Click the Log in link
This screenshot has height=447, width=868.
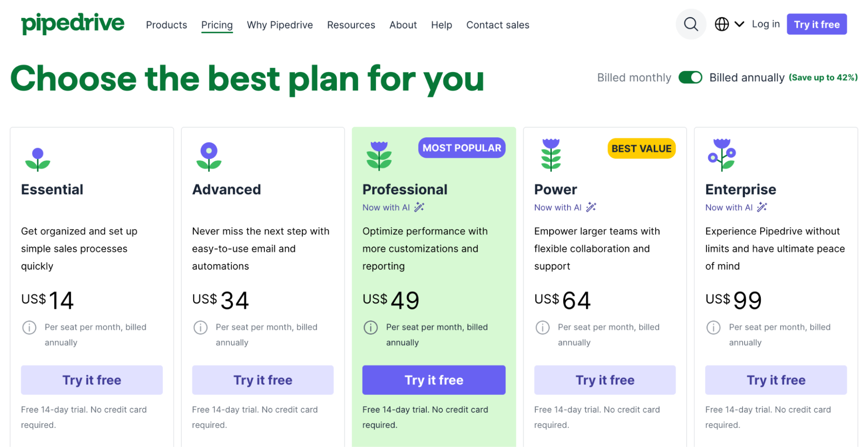[x=766, y=24]
